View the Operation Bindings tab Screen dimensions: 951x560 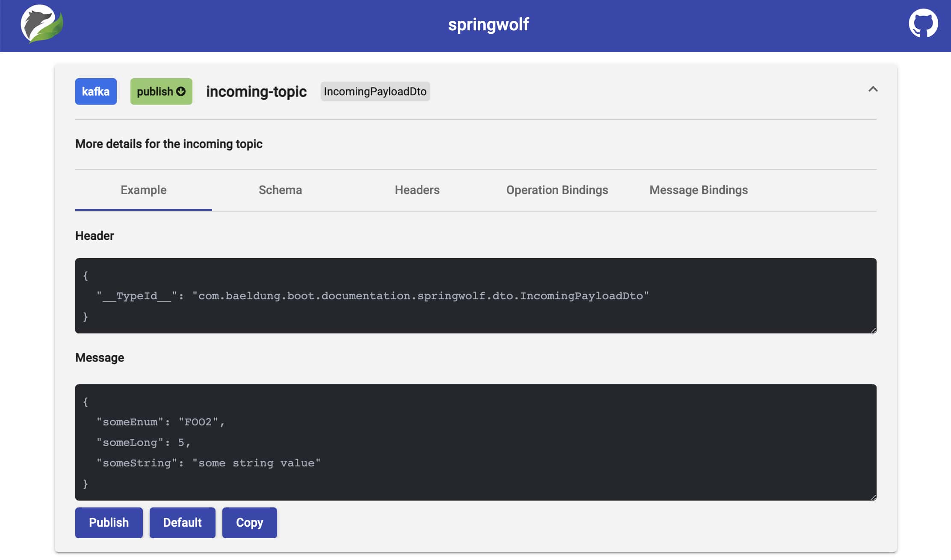pyautogui.click(x=557, y=190)
